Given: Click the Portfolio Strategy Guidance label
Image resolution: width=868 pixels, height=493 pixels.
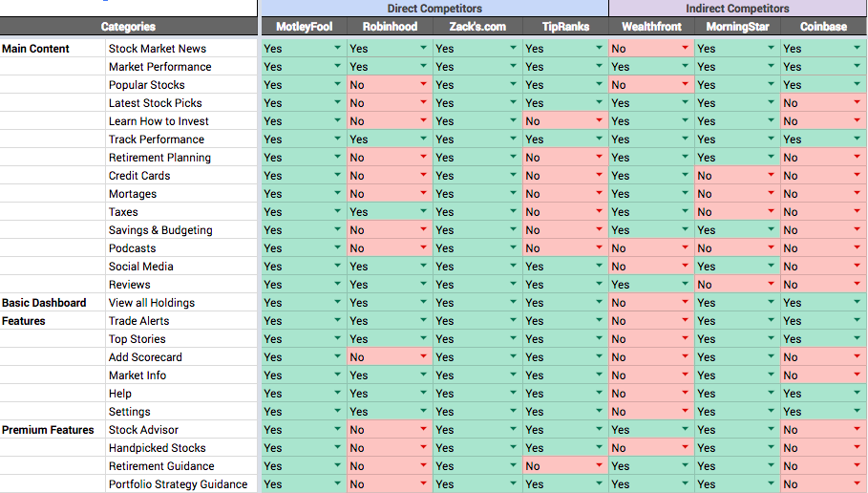Looking at the screenshot, I should tap(178, 483).
